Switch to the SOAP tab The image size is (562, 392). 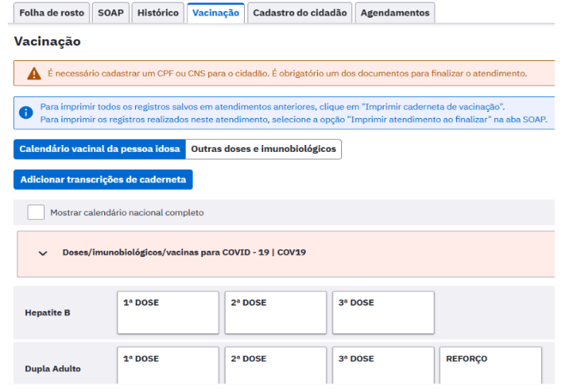[x=110, y=13]
